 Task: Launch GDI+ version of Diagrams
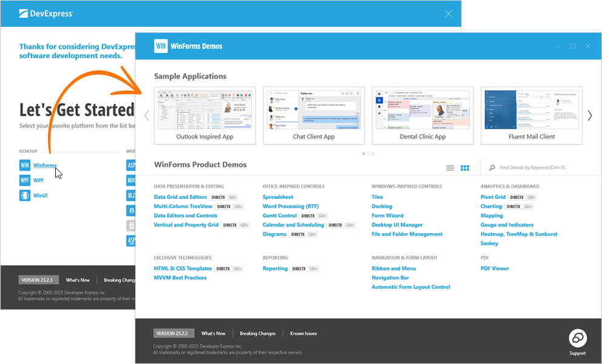pyautogui.click(x=312, y=234)
